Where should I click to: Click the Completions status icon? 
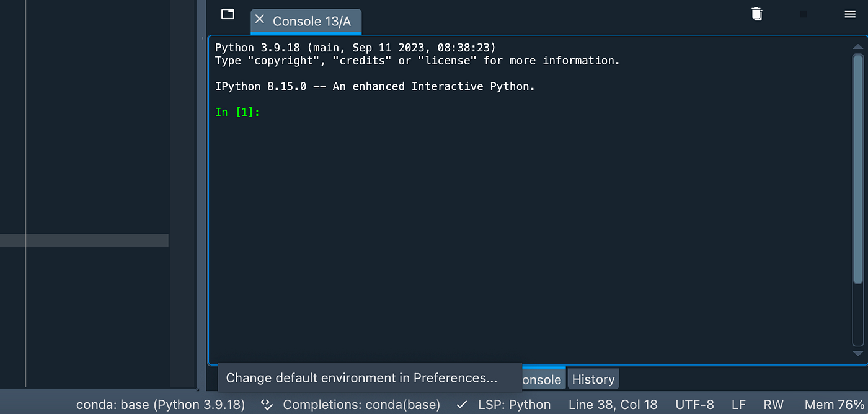[x=267, y=405]
